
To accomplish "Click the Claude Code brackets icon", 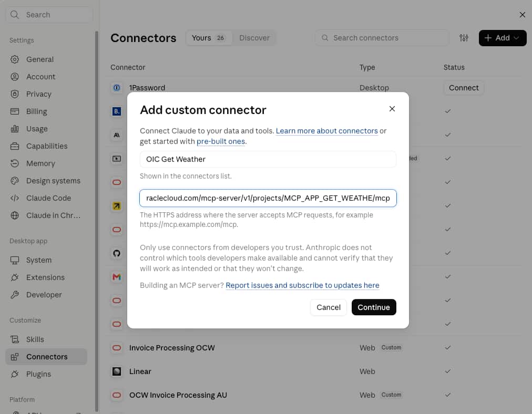I will pyautogui.click(x=15, y=198).
